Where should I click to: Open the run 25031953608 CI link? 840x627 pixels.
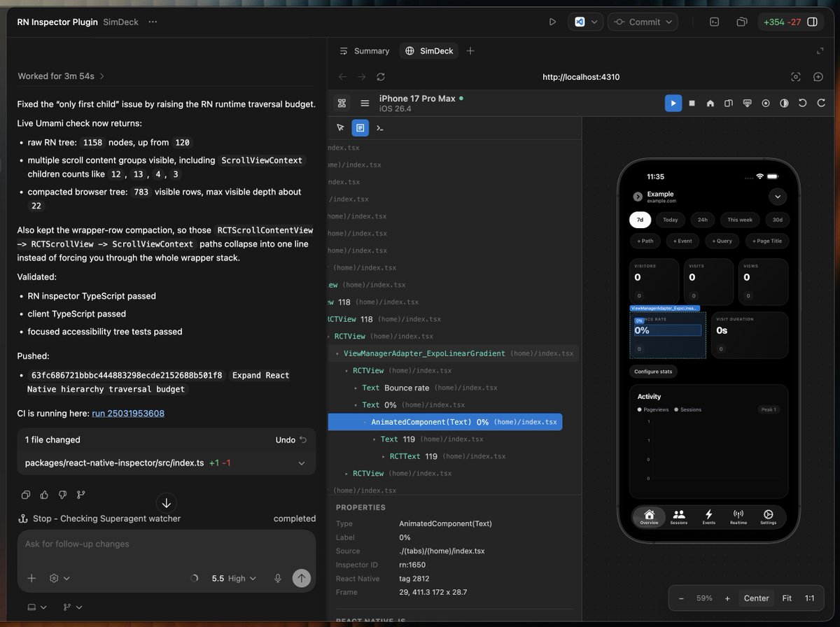pyautogui.click(x=128, y=414)
